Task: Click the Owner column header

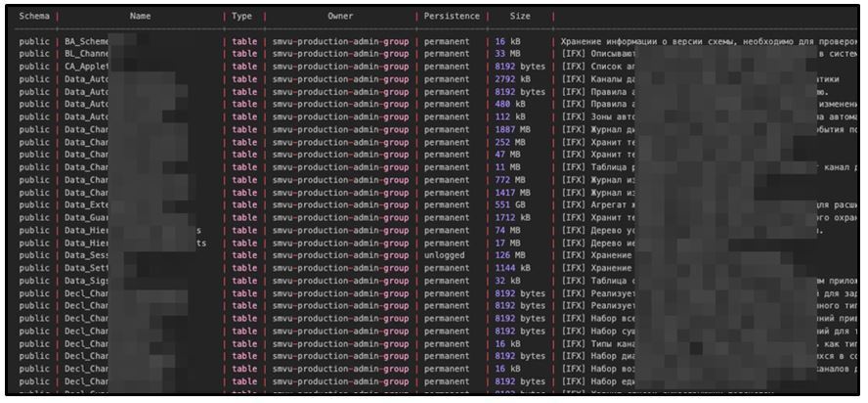Action: point(340,17)
